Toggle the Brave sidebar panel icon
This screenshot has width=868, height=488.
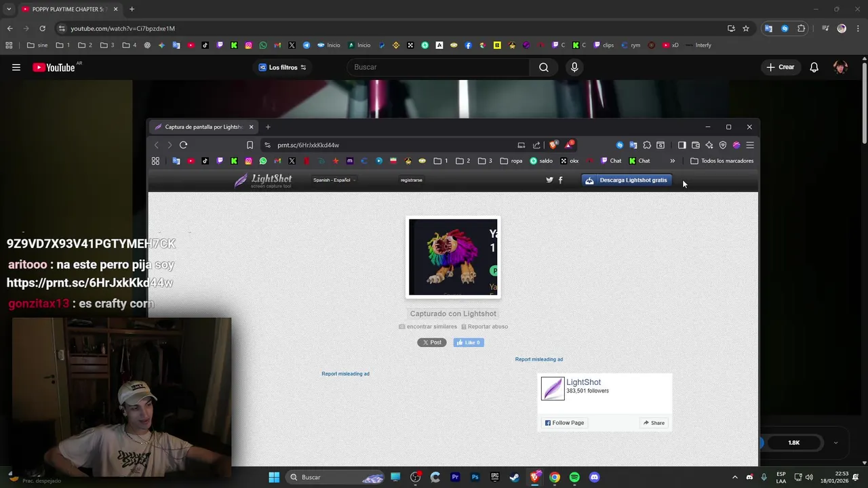click(x=682, y=145)
